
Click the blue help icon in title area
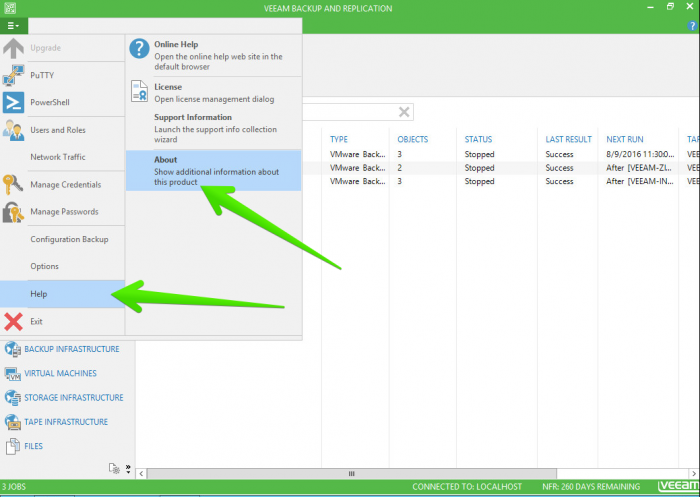(692, 26)
